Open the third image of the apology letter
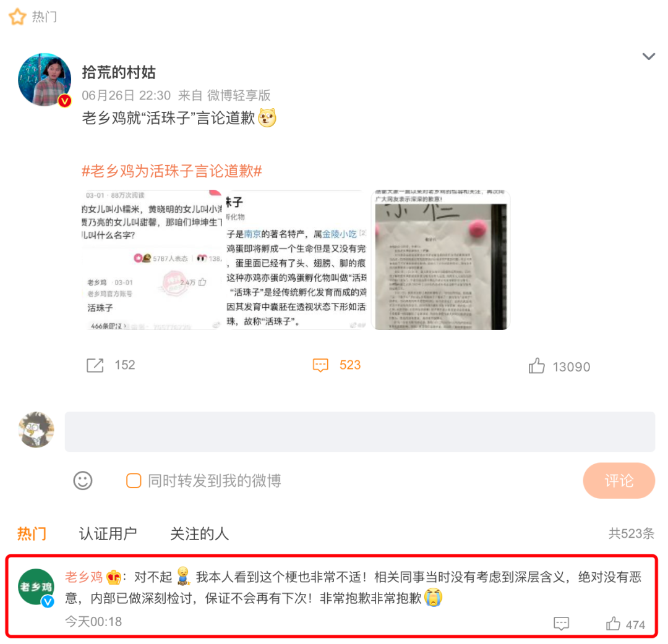Screen dimensions: 668x644 [x=440, y=260]
